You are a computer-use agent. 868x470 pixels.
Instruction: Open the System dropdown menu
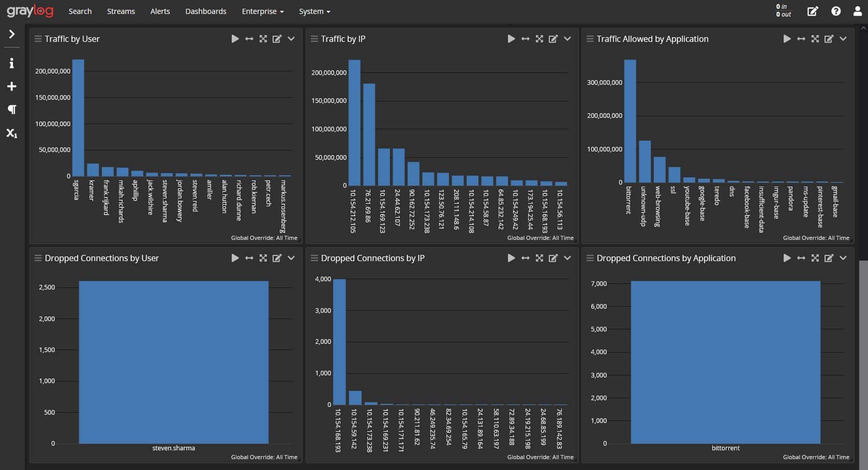(315, 11)
